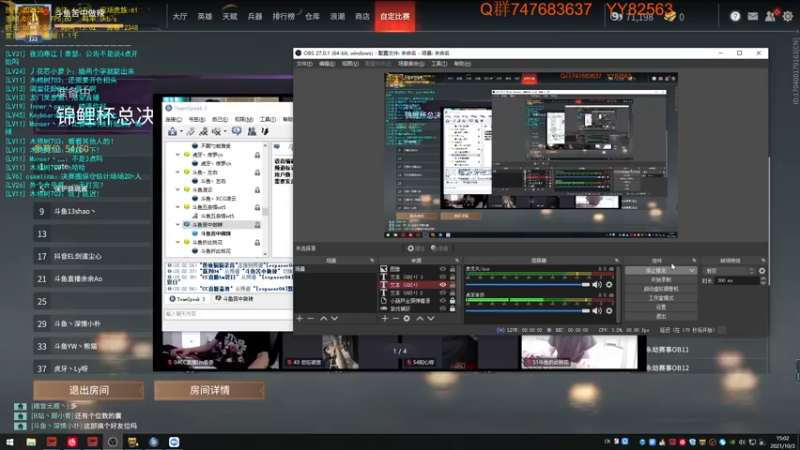Adjust 桌面音频 volume slider
Image resolution: width=800 pixels, height=450 pixels.
click(528, 311)
